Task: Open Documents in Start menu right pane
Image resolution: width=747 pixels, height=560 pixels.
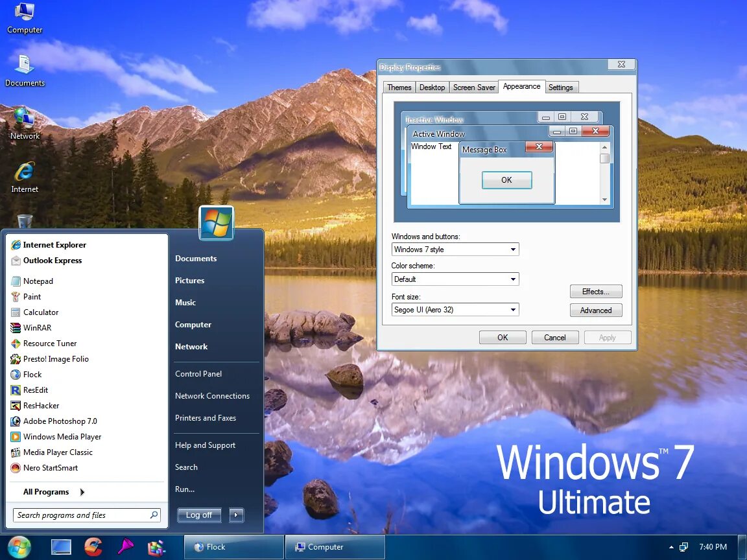Action: (x=196, y=259)
